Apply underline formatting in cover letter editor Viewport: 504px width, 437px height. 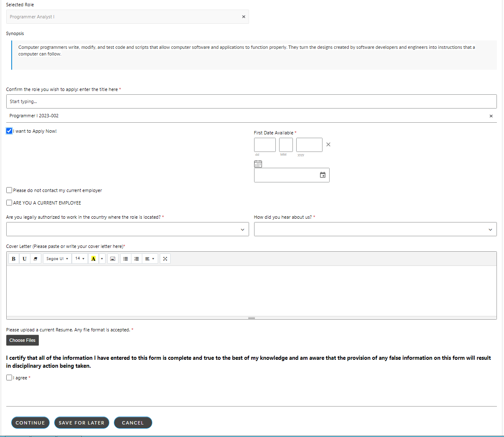click(25, 259)
